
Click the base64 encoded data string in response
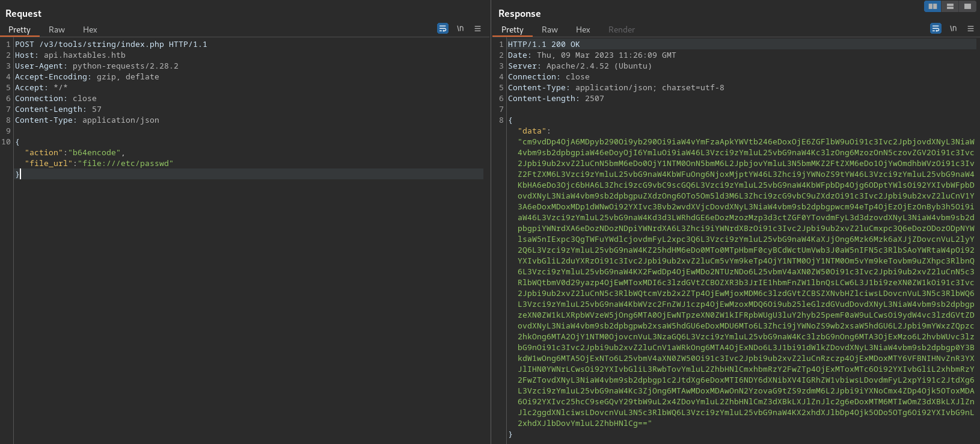click(746, 283)
